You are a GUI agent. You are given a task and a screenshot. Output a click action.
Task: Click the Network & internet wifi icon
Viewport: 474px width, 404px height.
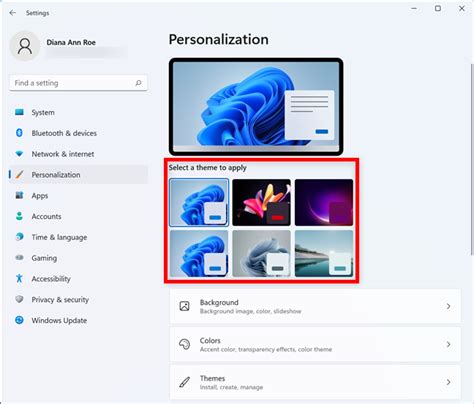tap(19, 154)
